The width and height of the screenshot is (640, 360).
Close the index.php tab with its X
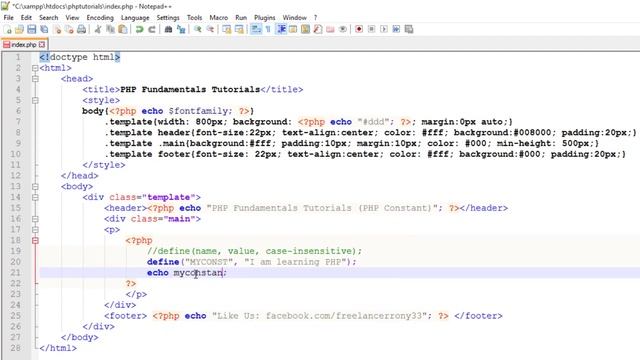click(42, 44)
